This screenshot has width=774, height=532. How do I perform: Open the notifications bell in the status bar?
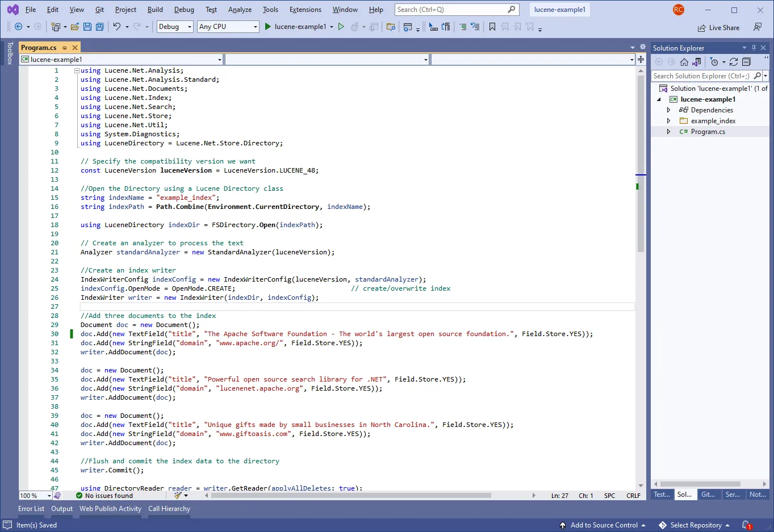point(746,525)
